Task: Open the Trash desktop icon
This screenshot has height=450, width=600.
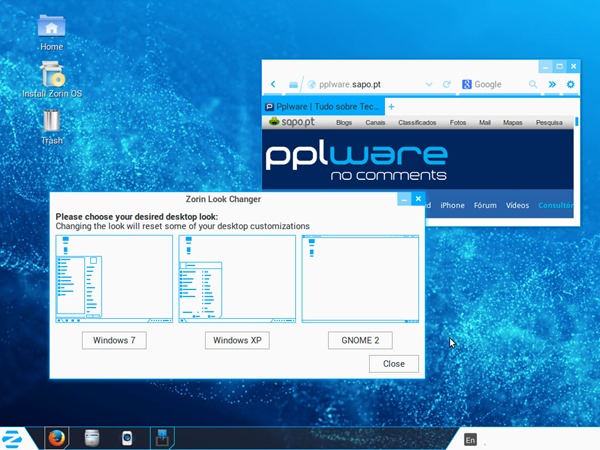Action: [x=52, y=126]
